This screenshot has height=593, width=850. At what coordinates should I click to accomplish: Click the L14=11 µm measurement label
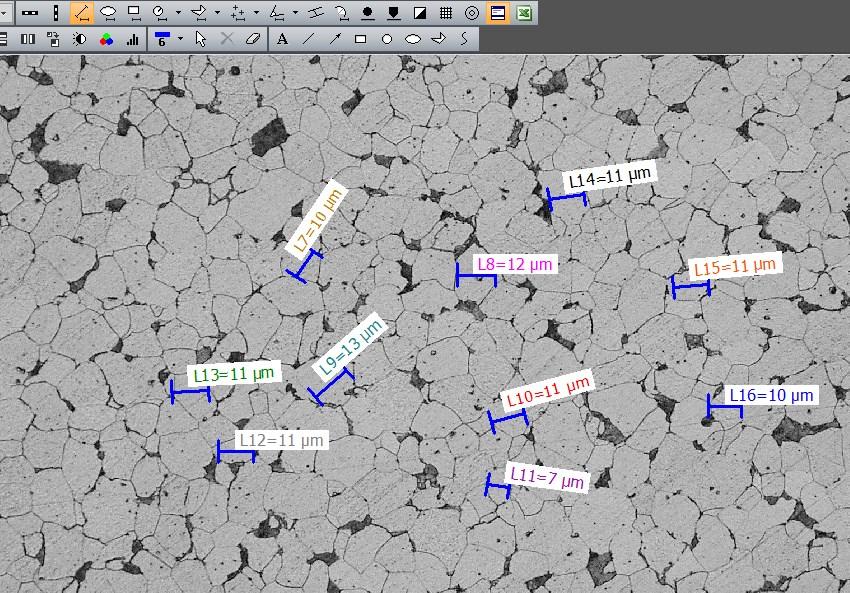point(610,177)
